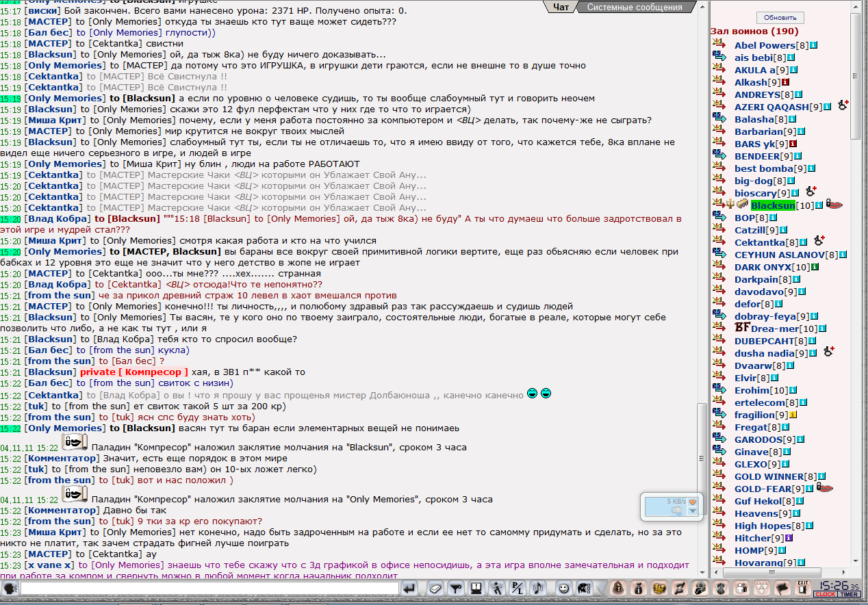Open purple info icon next to Hitcher
Image resolution: width=868 pixels, height=605 pixels.
pyautogui.click(x=789, y=538)
